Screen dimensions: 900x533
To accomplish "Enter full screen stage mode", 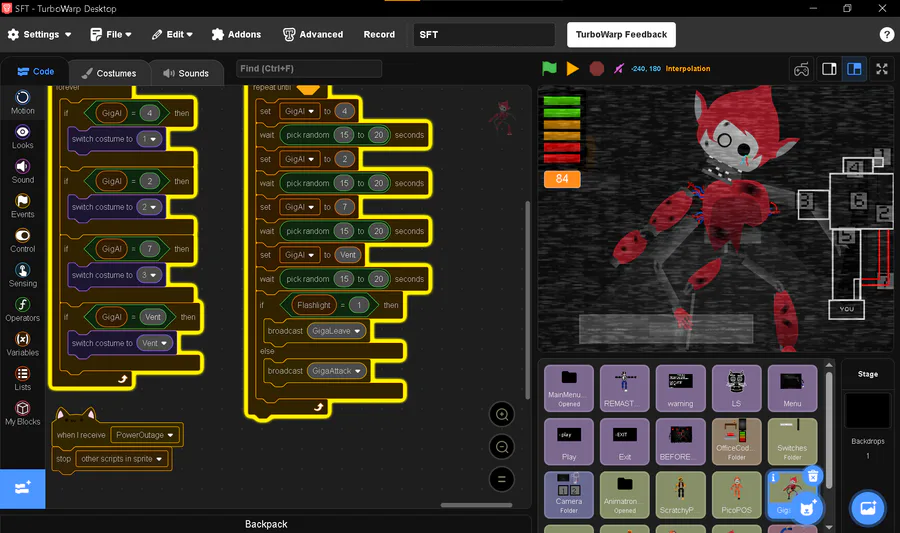I will click(x=882, y=69).
